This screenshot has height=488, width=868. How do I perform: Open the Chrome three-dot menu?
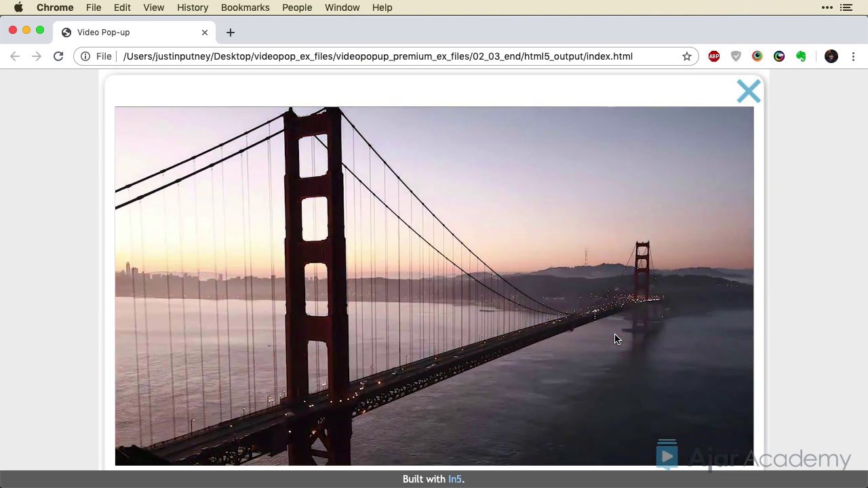854,56
